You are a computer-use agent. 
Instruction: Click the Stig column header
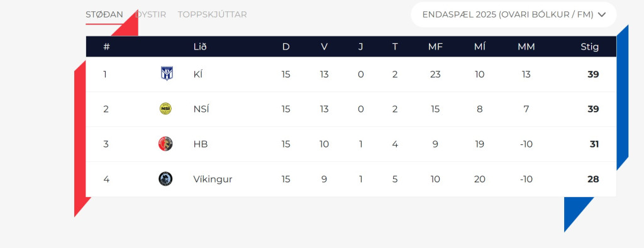click(x=589, y=46)
